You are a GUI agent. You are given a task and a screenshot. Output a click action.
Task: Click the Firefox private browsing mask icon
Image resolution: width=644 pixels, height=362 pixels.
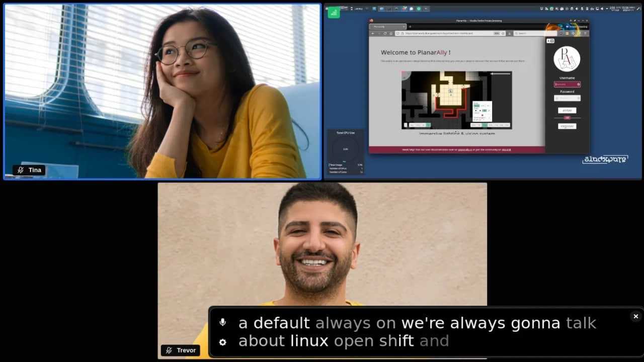click(x=566, y=27)
